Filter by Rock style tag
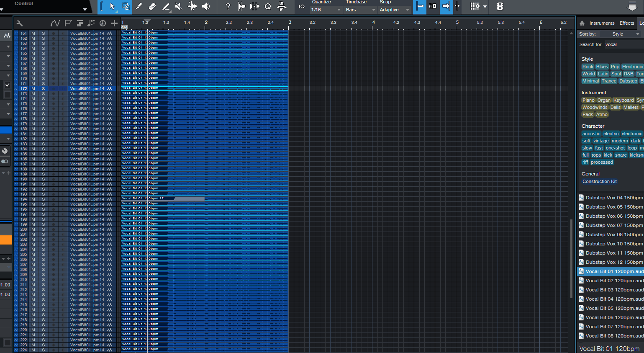 click(588, 67)
